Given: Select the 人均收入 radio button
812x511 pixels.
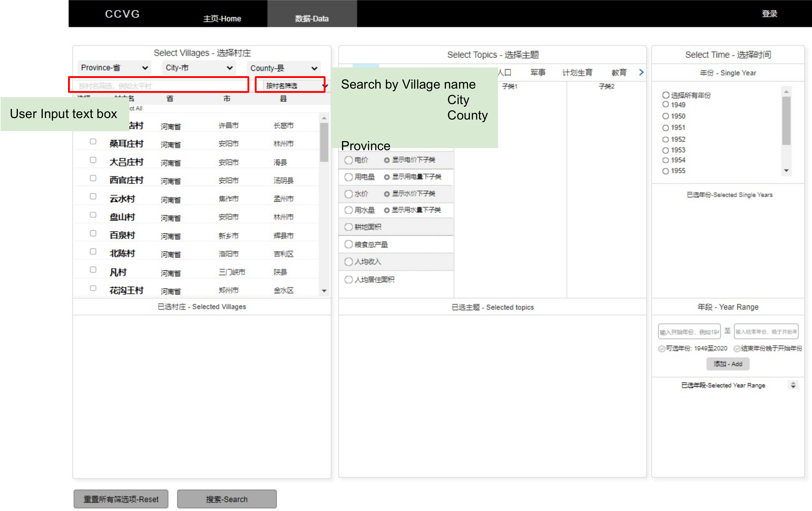Looking at the screenshot, I should [348, 262].
